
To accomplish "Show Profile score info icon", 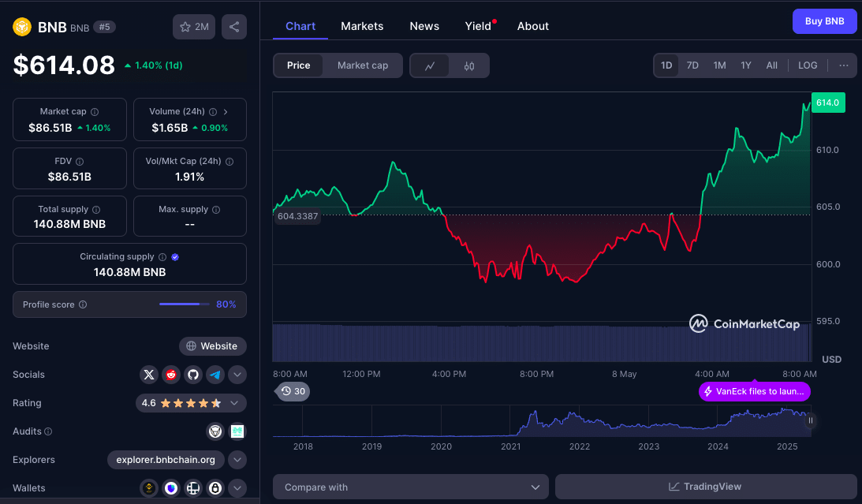I will click(83, 304).
